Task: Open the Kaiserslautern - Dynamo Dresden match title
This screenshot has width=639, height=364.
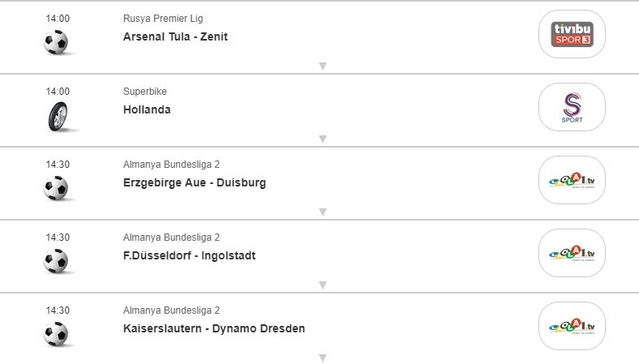Action: [x=214, y=328]
